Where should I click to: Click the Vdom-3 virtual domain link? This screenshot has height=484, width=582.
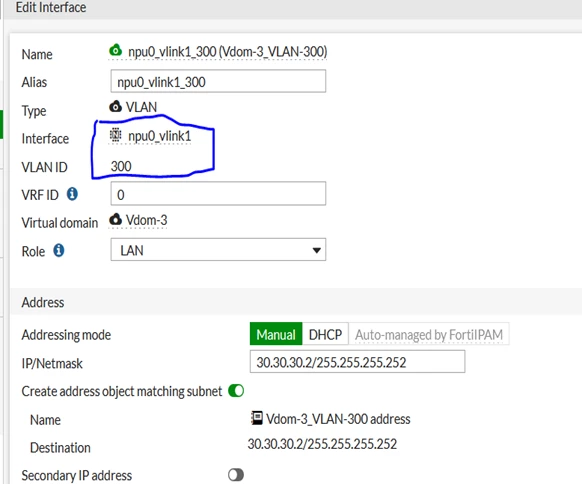tap(147, 220)
